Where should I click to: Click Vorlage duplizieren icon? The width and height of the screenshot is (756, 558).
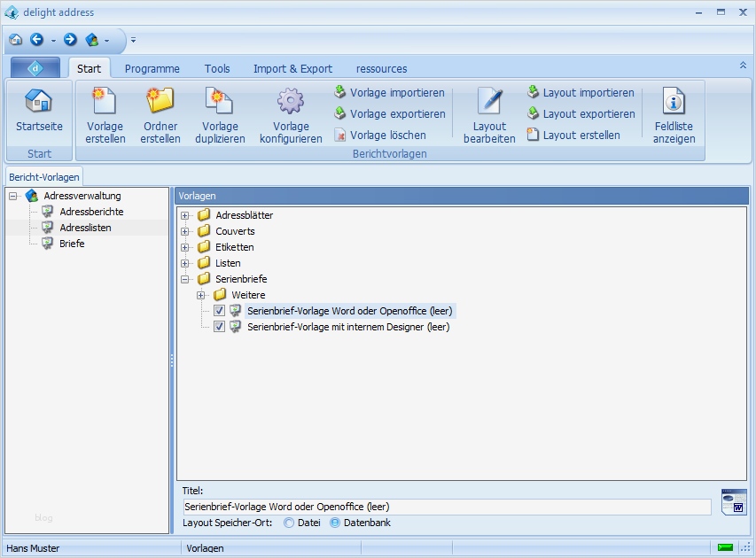click(218, 102)
